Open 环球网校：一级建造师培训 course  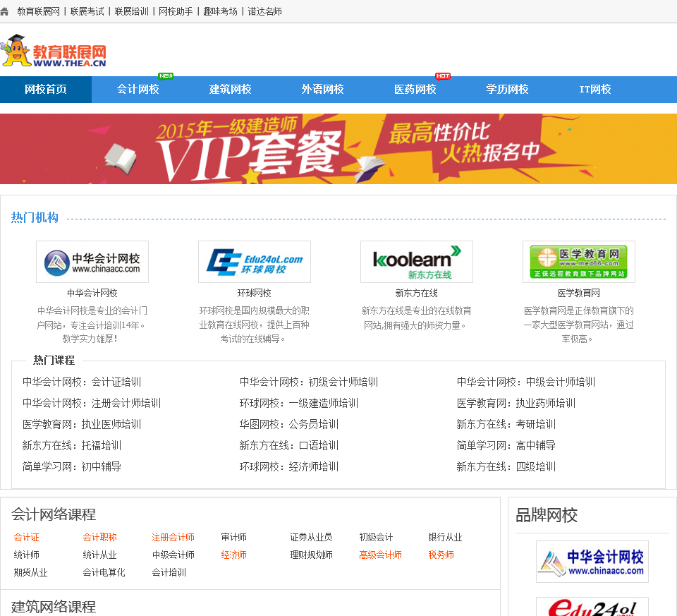pos(299,403)
